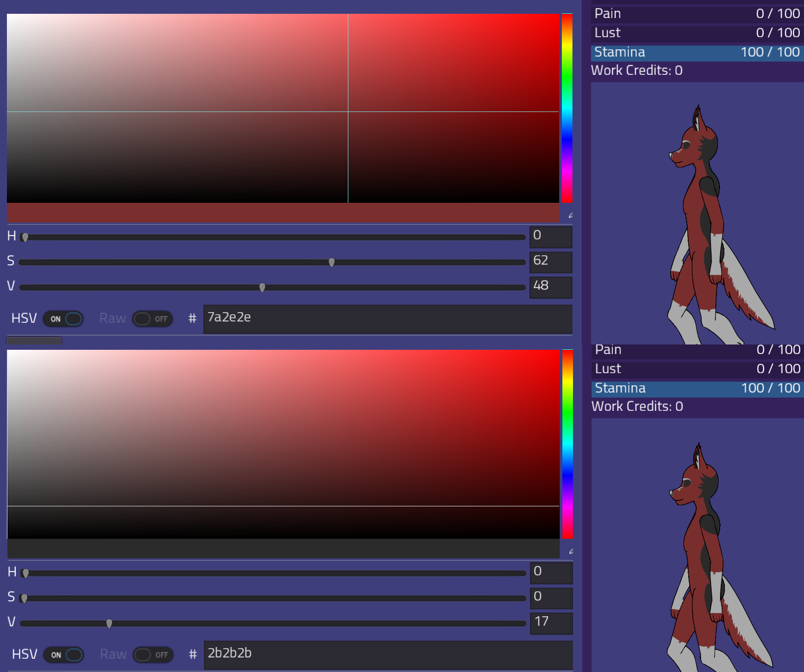The height and width of the screenshot is (672, 804).
Task: Click the resize grip icon under upper hue strip
Action: (570, 215)
